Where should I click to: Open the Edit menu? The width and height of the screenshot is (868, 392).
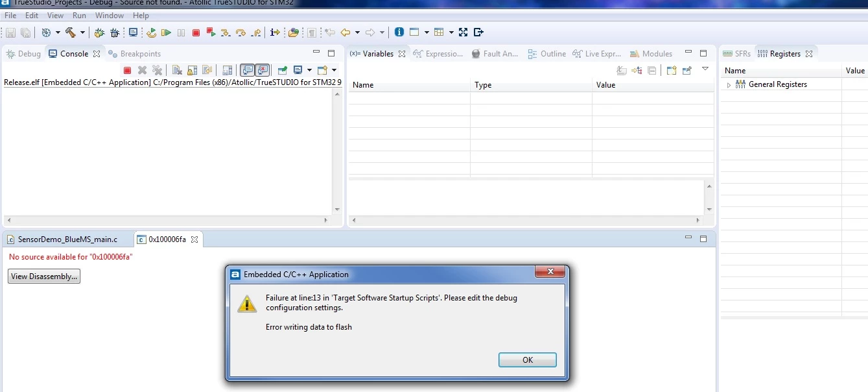click(32, 16)
